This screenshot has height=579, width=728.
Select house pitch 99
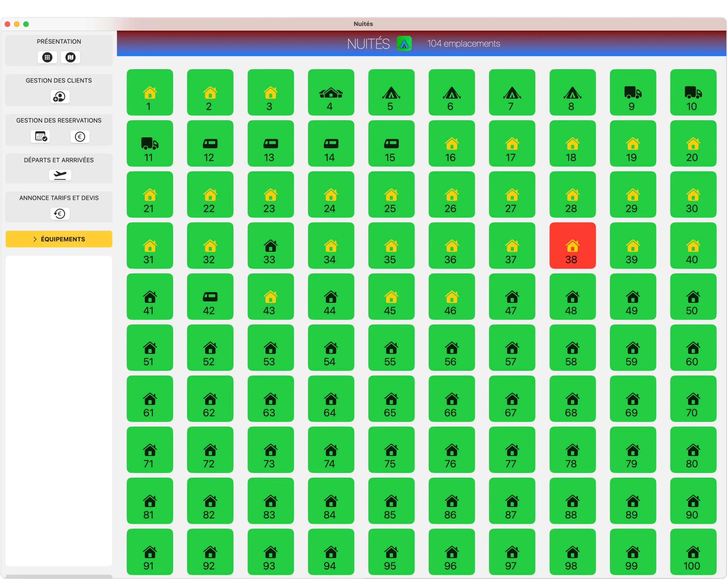[633, 552]
